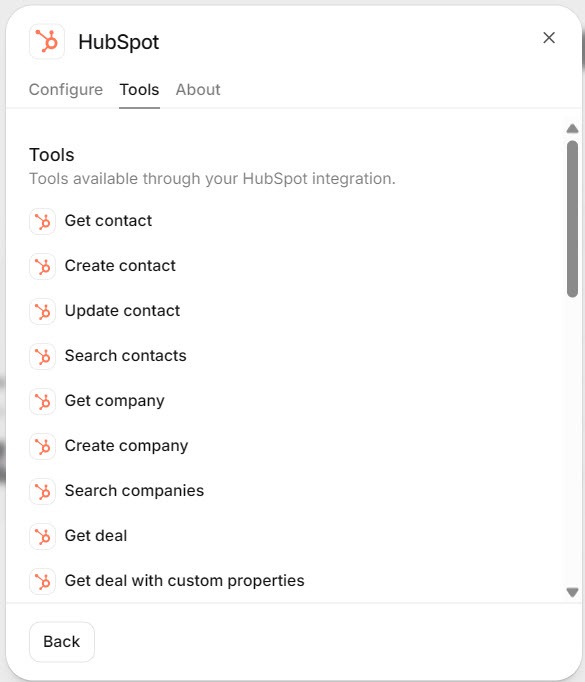Open the About tab

(198, 90)
